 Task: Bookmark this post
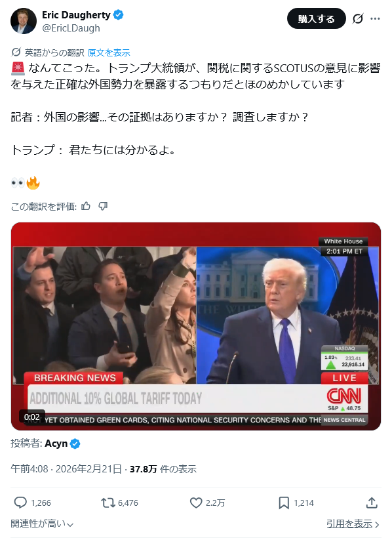tap(284, 503)
